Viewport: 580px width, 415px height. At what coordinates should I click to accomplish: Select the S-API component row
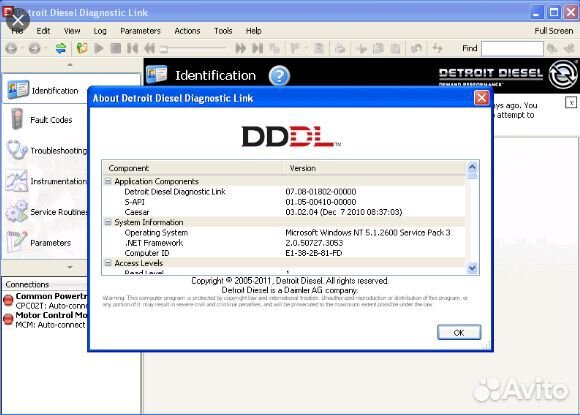click(284, 202)
